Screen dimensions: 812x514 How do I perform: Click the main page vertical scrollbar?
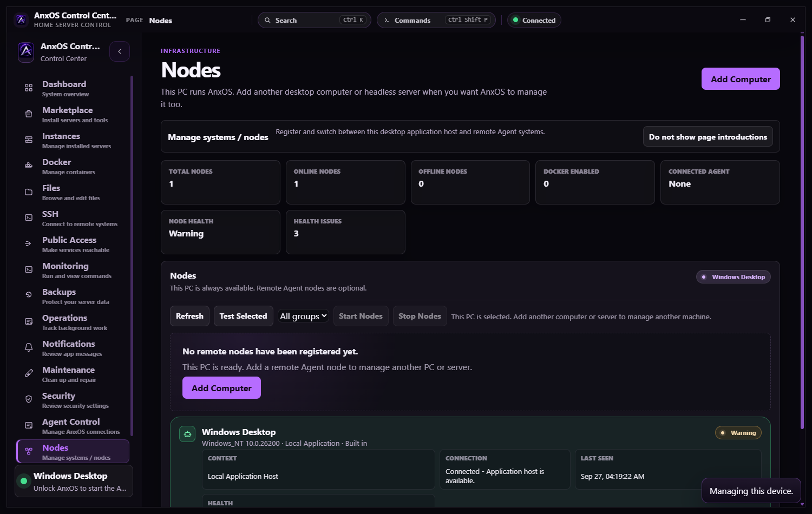pyautogui.click(x=802, y=233)
